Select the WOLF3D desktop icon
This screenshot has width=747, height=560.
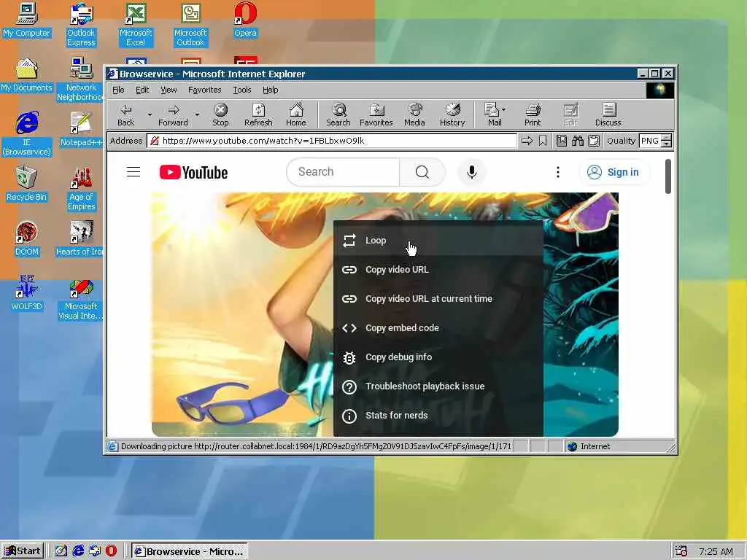click(x=27, y=293)
